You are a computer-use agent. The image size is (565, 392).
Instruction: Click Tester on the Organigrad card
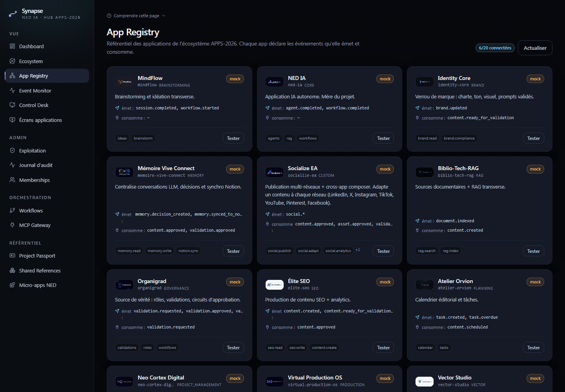coord(233,347)
